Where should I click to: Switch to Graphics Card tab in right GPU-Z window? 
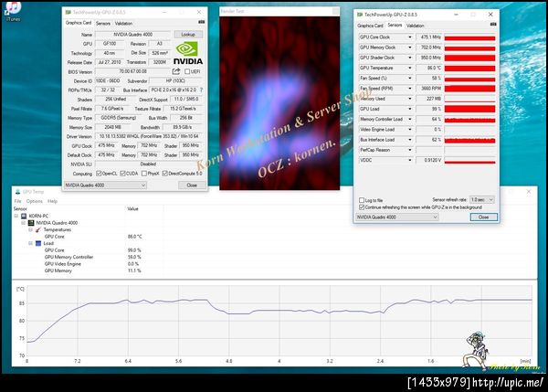coord(371,26)
